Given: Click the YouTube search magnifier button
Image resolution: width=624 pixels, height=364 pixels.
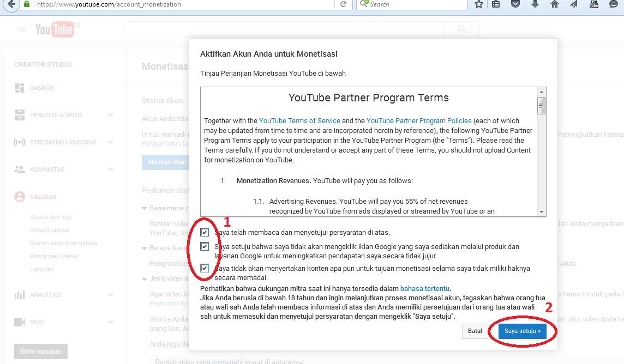Looking at the screenshot, I should [461, 29].
